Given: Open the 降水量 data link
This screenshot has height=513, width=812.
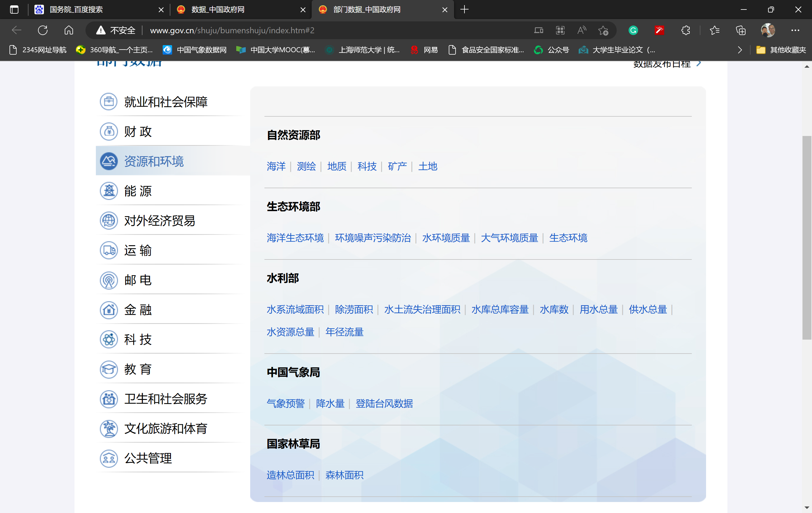Looking at the screenshot, I should pyautogui.click(x=330, y=403).
